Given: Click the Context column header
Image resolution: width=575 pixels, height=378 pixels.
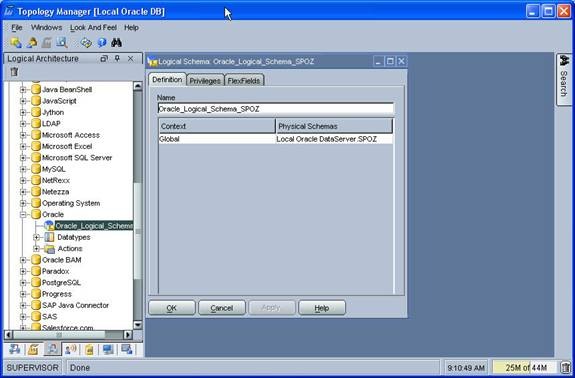Looking at the screenshot, I should pos(217,126).
